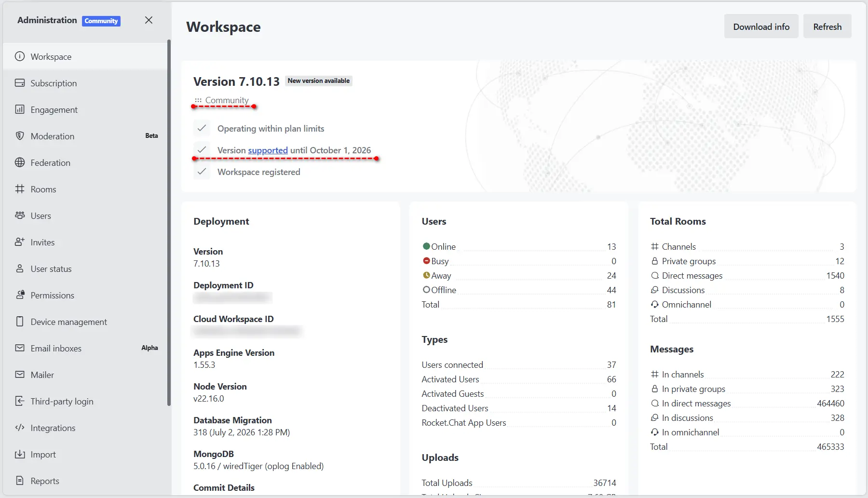This screenshot has width=868, height=498.
Task: Click the Total messages value 465333
Action: tap(830, 446)
